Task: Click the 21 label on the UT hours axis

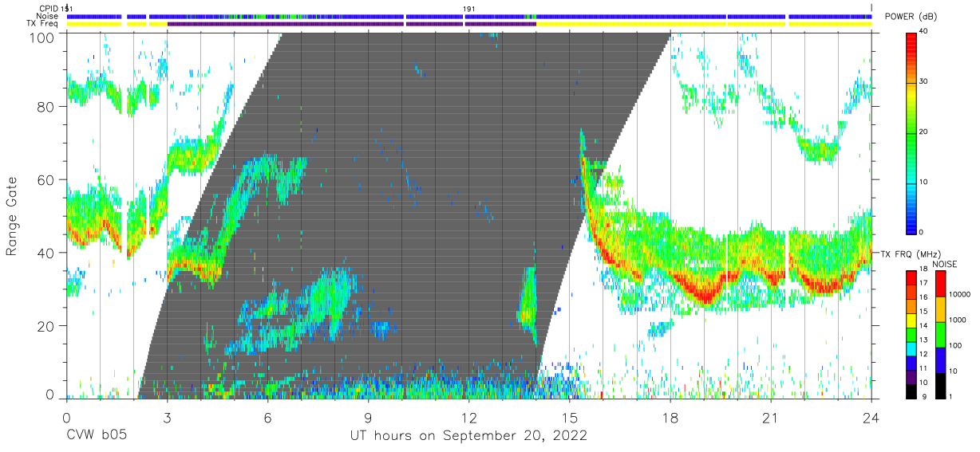Action: [770, 417]
